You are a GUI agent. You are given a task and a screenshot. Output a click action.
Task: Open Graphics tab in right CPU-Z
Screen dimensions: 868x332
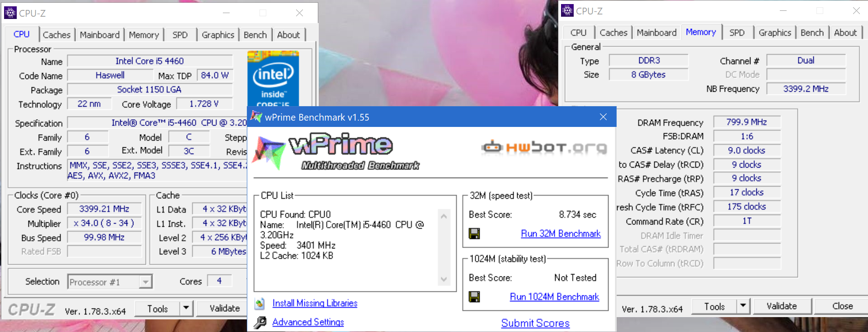pyautogui.click(x=775, y=33)
